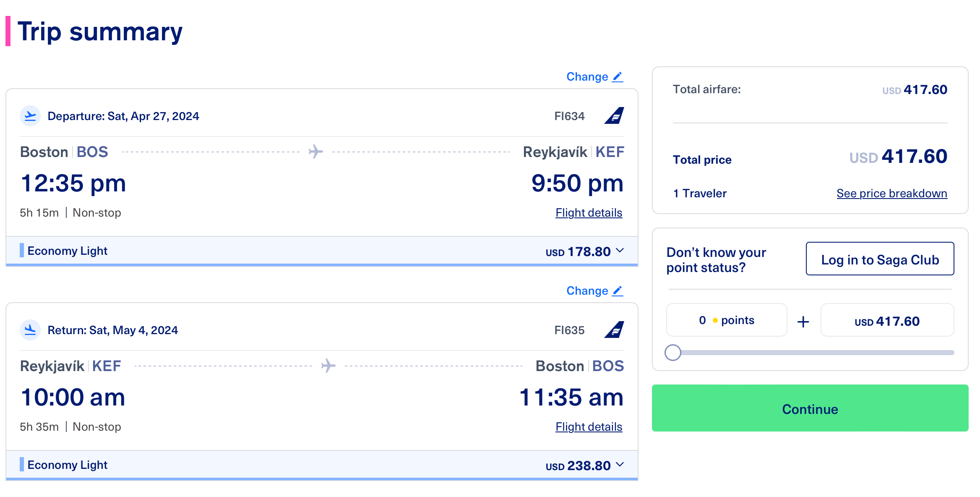The height and width of the screenshot is (497, 980).
Task: Click the airplane icon on Boston–Reykjavík route
Action: tap(316, 152)
